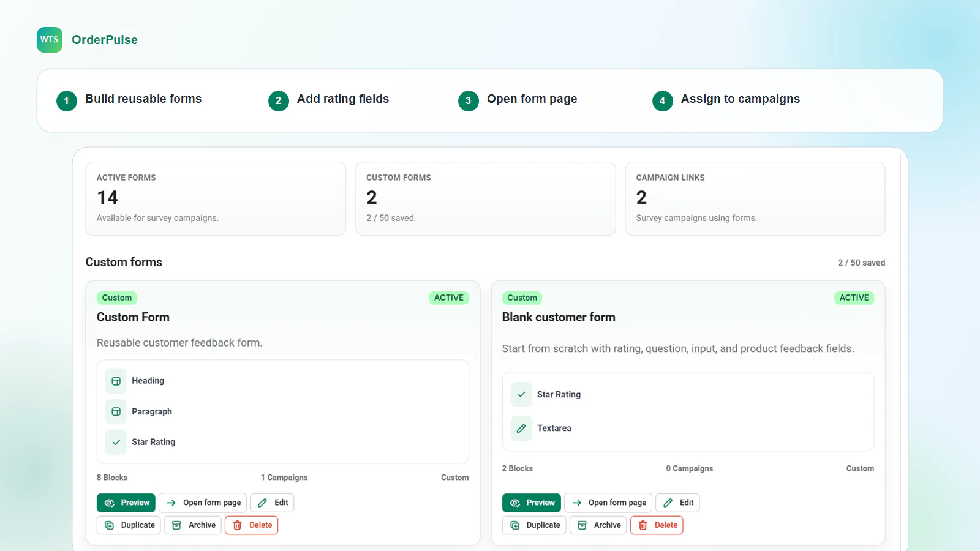The height and width of the screenshot is (551, 980).
Task: Click the Star Rating check icon in Blank customer form
Action: 521,395
